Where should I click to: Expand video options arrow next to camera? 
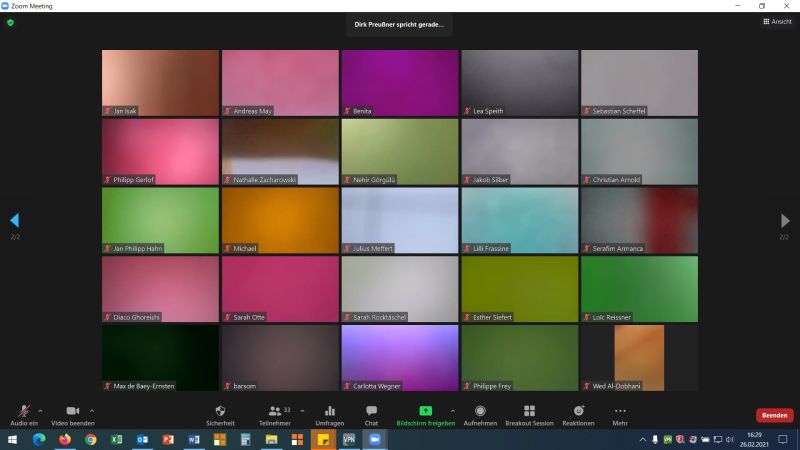point(92,410)
